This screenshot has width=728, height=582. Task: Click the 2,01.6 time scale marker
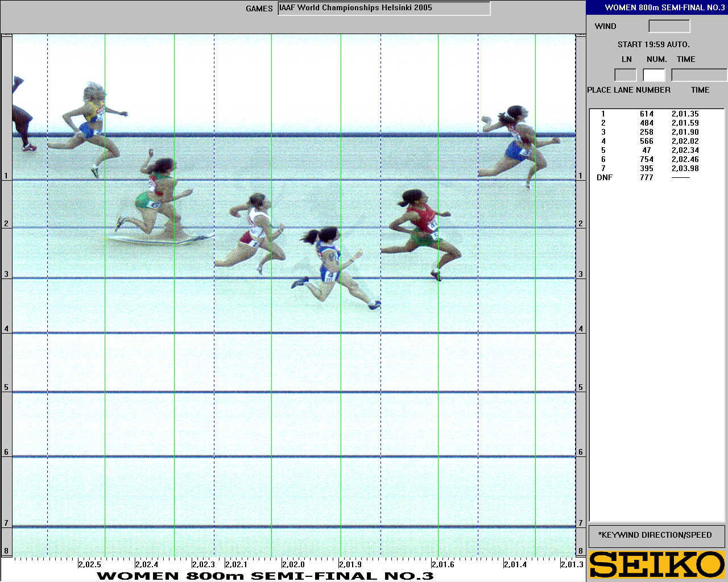click(442, 564)
